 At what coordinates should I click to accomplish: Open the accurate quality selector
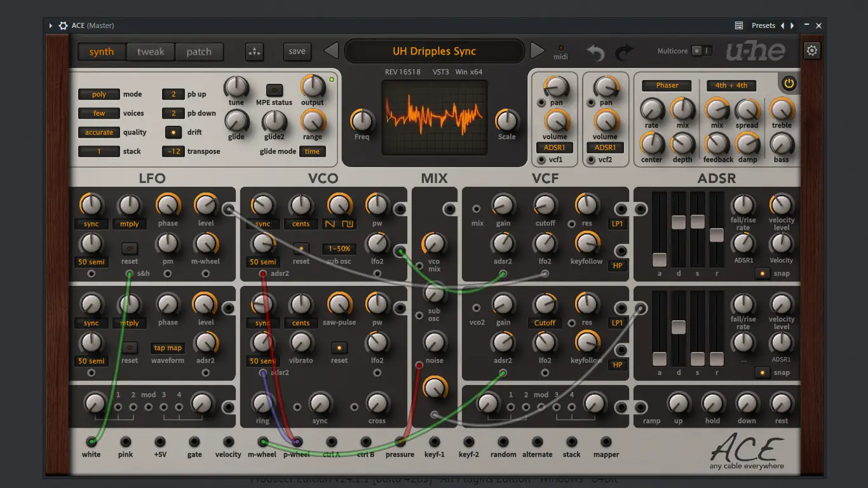tap(99, 132)
